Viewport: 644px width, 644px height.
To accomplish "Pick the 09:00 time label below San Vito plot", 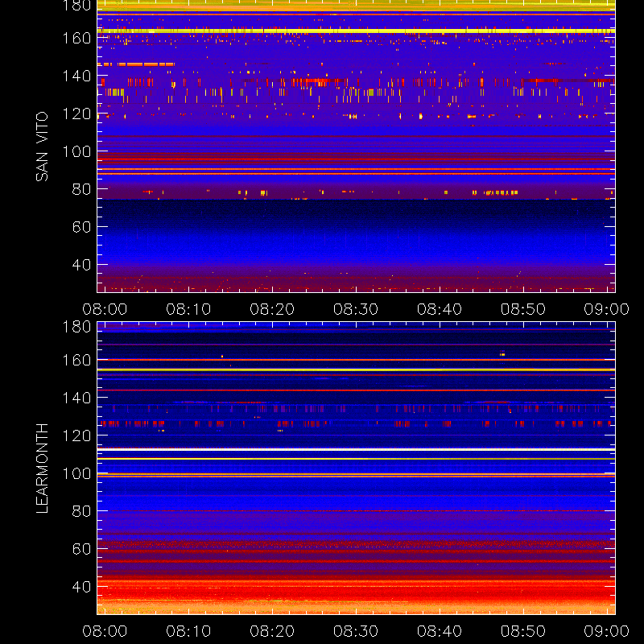I will [607, 309].
